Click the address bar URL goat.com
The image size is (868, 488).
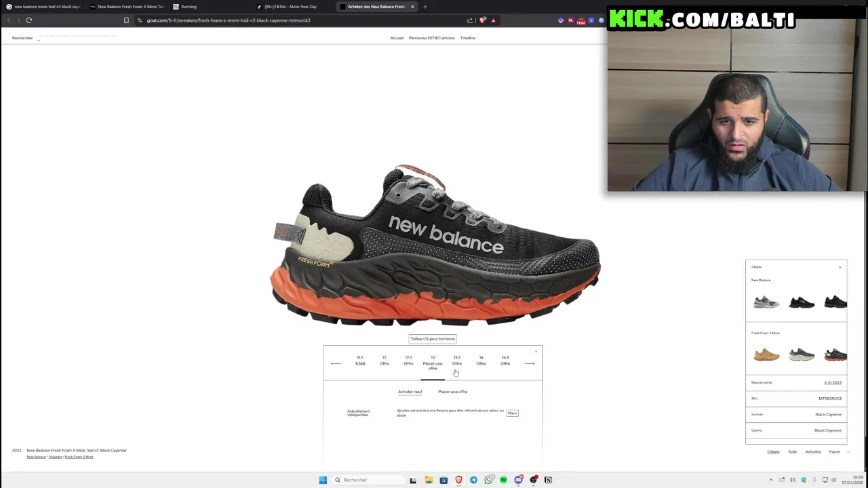[x=229, y=20]
